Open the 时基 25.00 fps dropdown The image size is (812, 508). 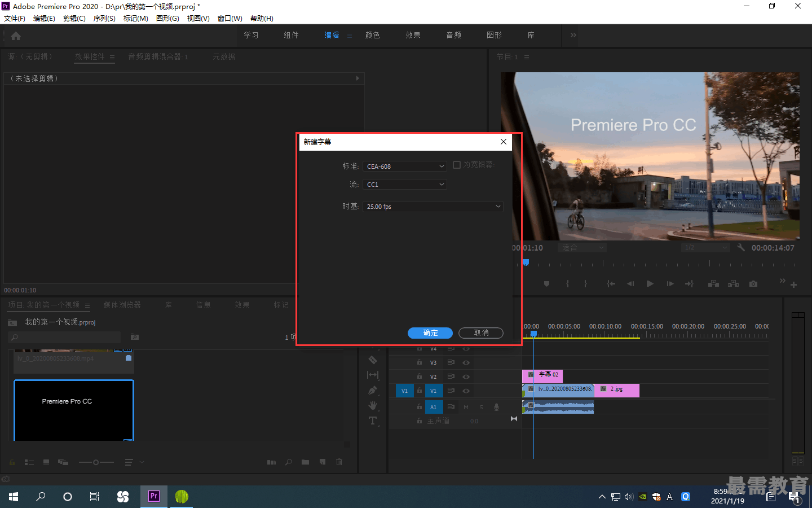[433, 207]
